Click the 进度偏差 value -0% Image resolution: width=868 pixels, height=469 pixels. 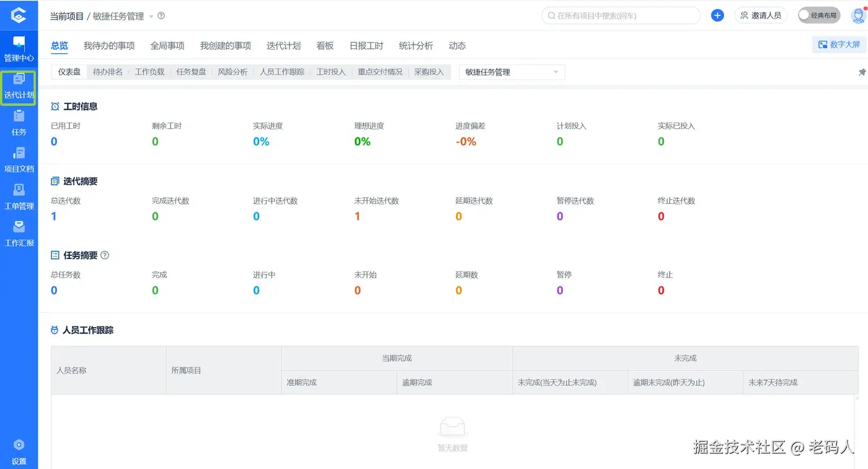coord(466,141)
